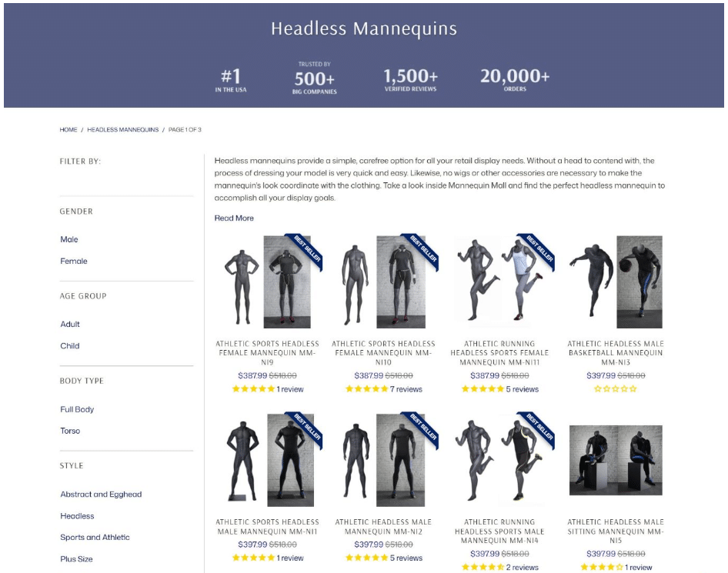The height and width of the screenshot is (573, 728).
Task: Go to HOME breadcrumb link
Action: click(68, 129)
